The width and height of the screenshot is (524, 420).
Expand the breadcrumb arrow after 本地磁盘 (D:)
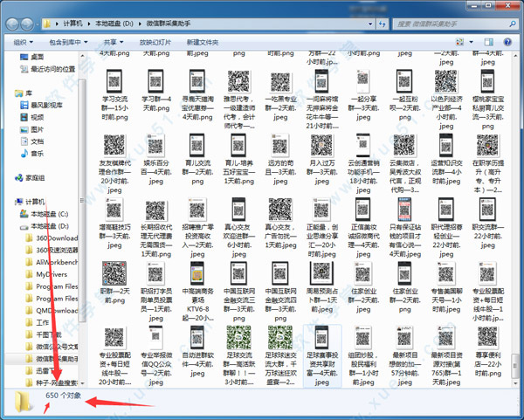pos(140,24)
